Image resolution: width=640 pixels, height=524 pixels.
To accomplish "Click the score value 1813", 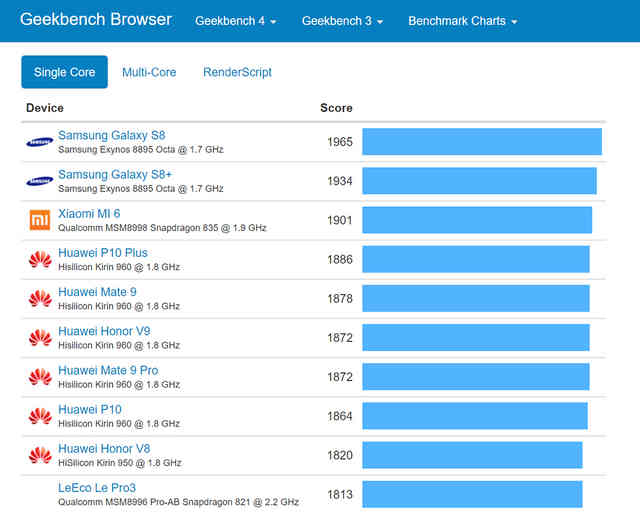I will [x=340, y=495].
